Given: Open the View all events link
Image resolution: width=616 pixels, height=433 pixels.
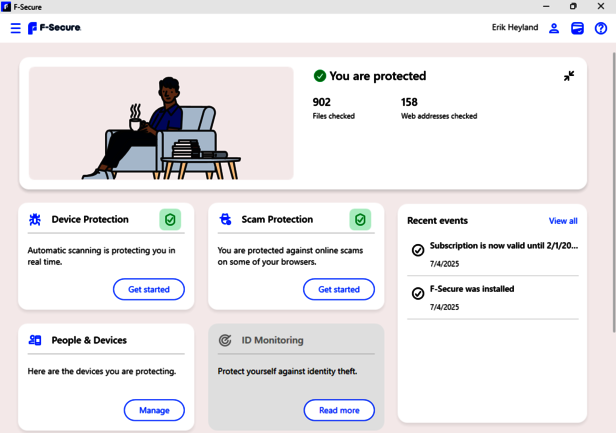Looking at the screenshot, I should pos(563,221).
